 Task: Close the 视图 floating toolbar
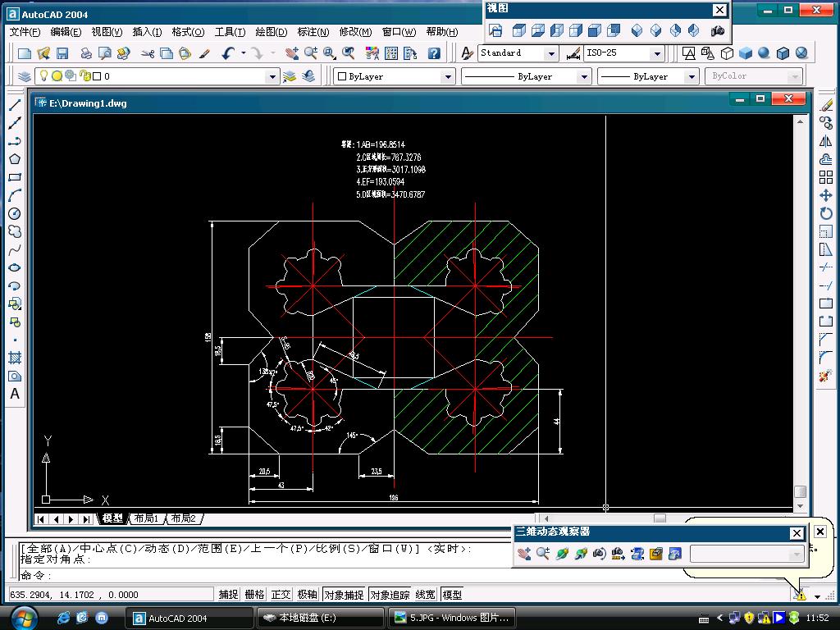tap(719, 10)
